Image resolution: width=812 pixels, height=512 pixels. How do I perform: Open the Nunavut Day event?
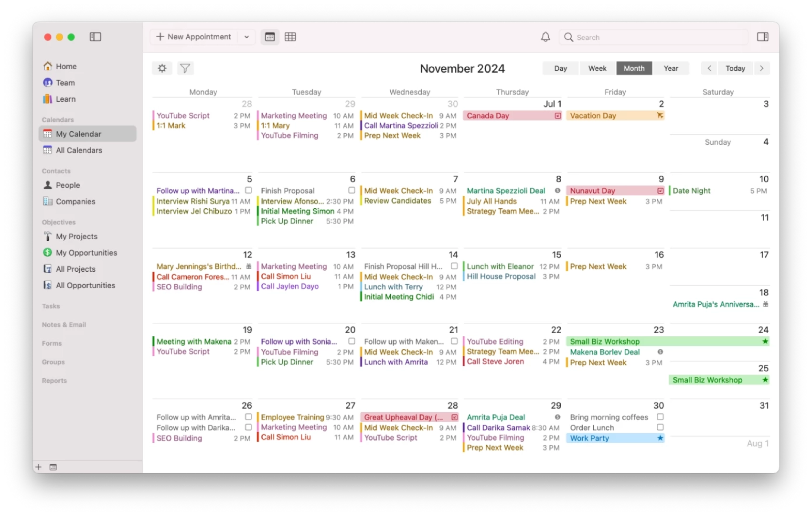[x=615, y=191]
